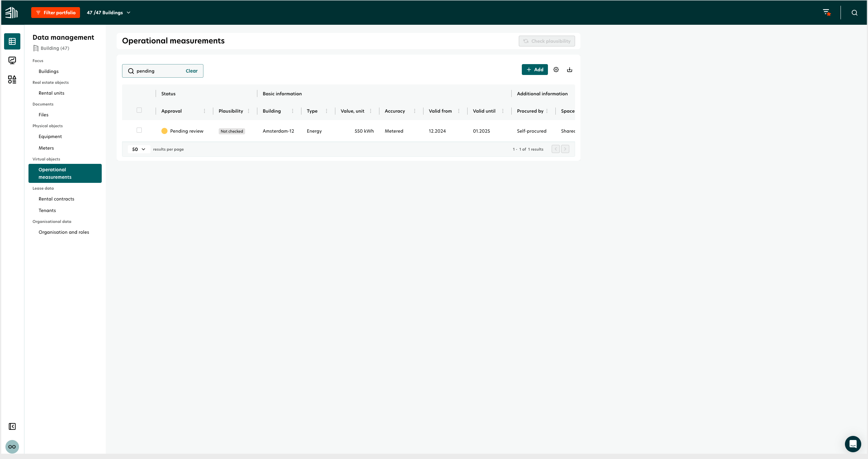Open the Data management table icon in sidebar

pos(12,41)
